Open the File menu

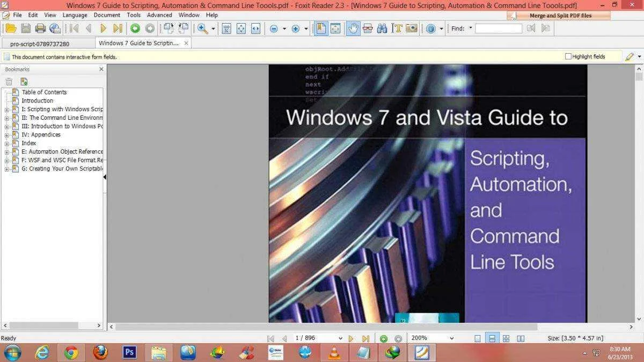click(17, 15)
